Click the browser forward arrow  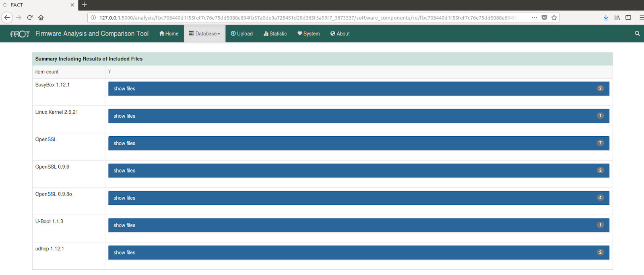tap(19, 17)
